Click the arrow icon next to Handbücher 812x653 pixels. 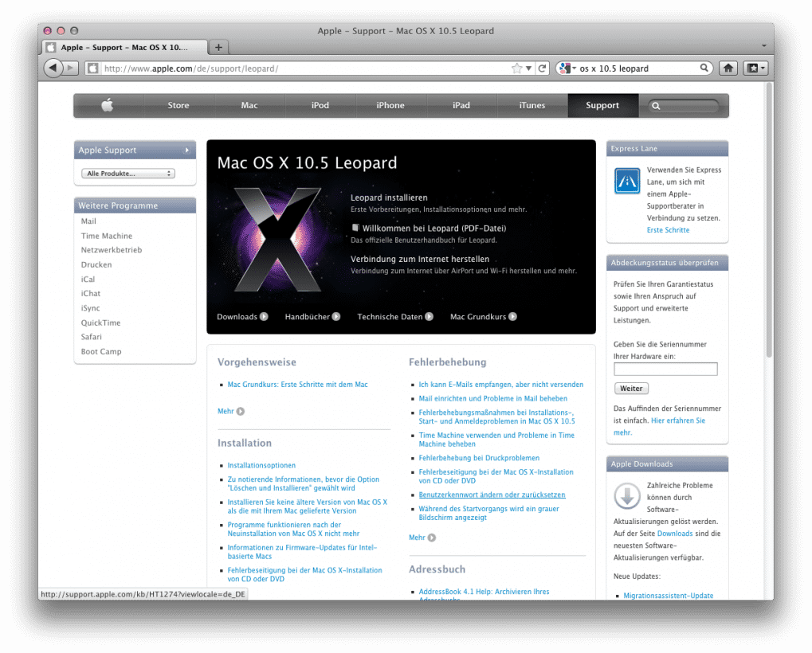(x=336, y=317)
